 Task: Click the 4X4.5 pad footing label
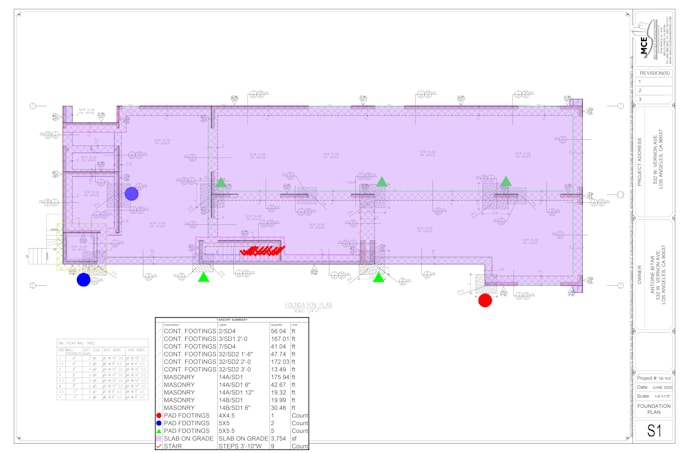tap(226, 415)
